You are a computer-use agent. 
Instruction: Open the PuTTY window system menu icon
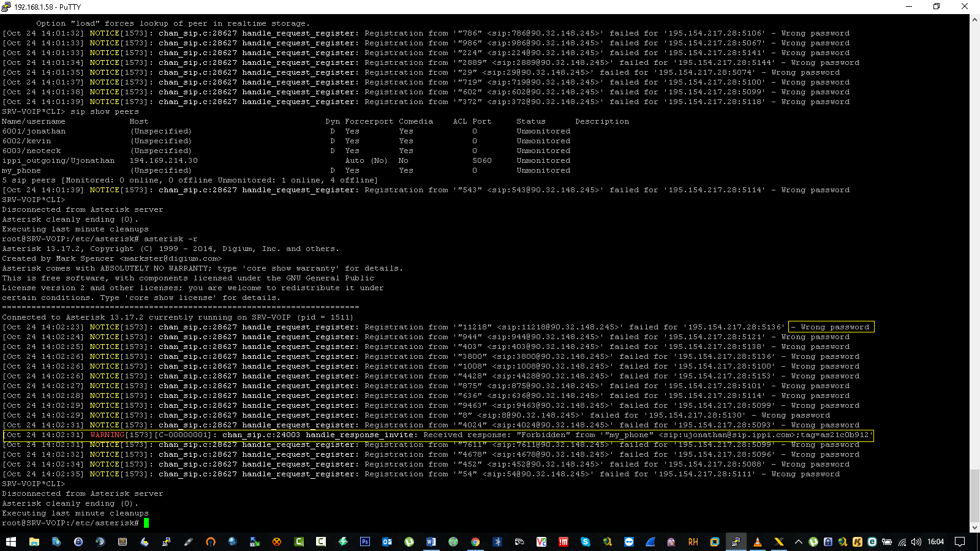pos(6,7)
